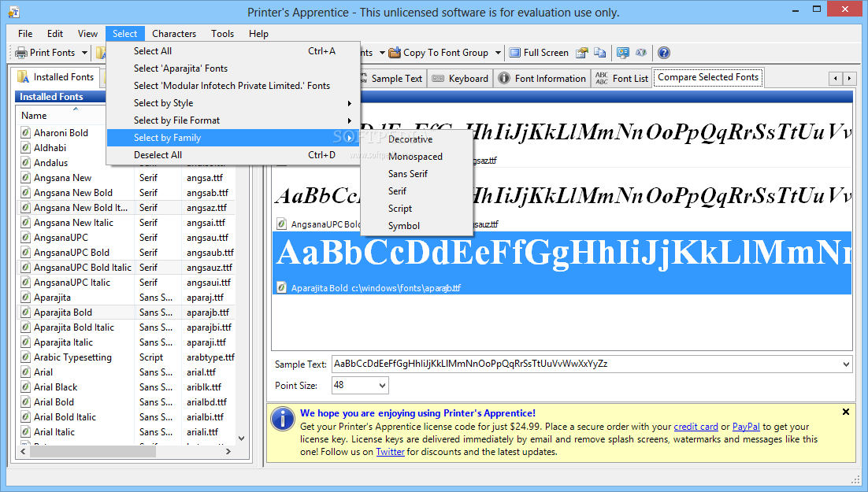Screen dimensions: 868x492
Task: Click the monitor display toolbar icon
Action: coord(623,53)
